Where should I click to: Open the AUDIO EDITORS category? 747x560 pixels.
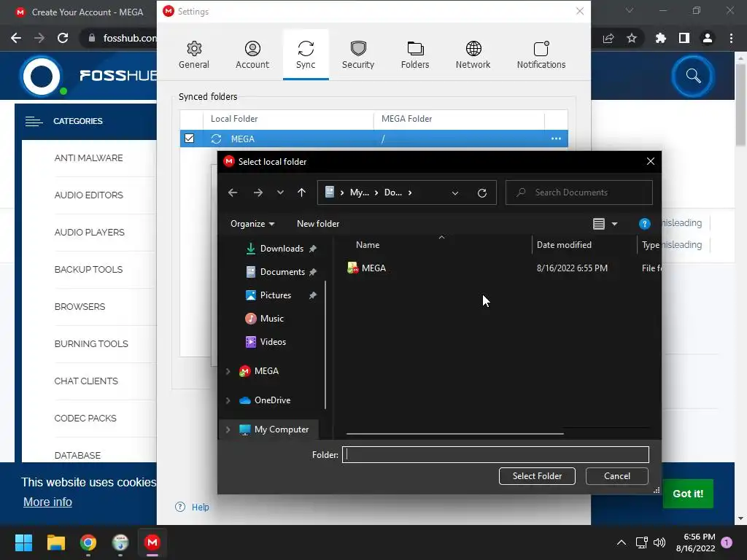pyautogui.click(x=88, y=195)
